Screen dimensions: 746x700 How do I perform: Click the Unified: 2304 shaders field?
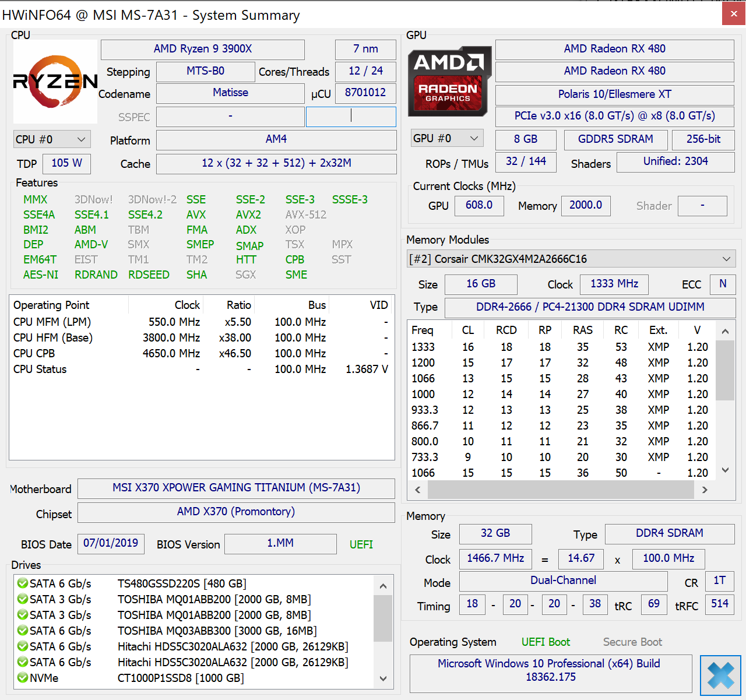tap(675, 162)
